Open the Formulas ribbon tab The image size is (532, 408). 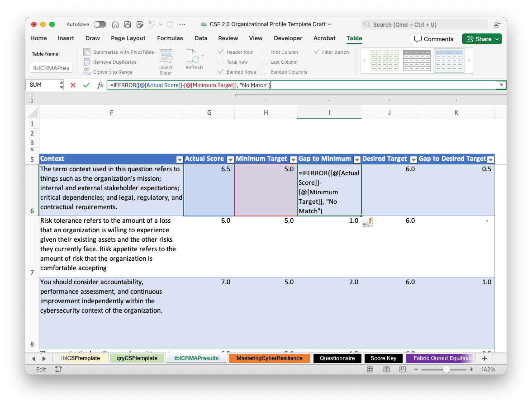170,38
